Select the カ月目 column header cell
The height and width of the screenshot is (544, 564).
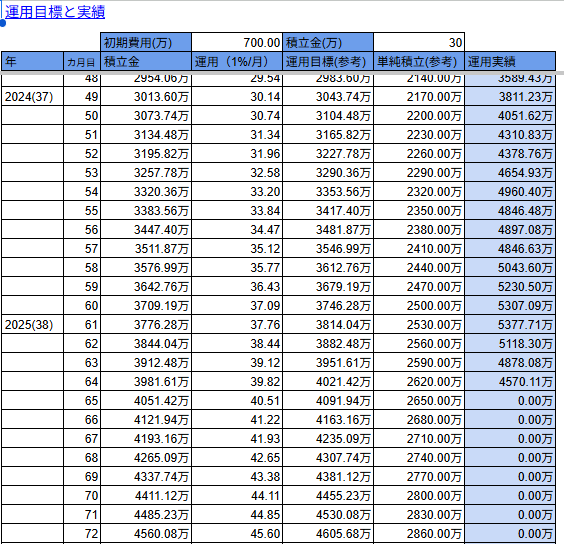pos(82,62)
